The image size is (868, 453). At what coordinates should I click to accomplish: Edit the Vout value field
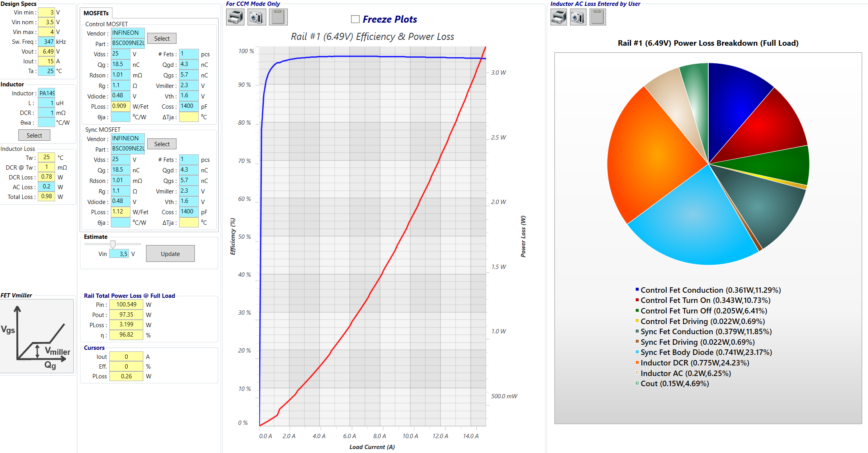tap(46, 52)
